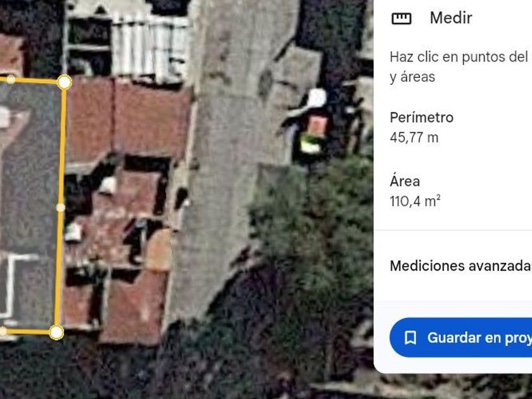Select the top-right polygon vertex handle
Viewport: 532px width, 399px height.
click(x=65, y=82)
